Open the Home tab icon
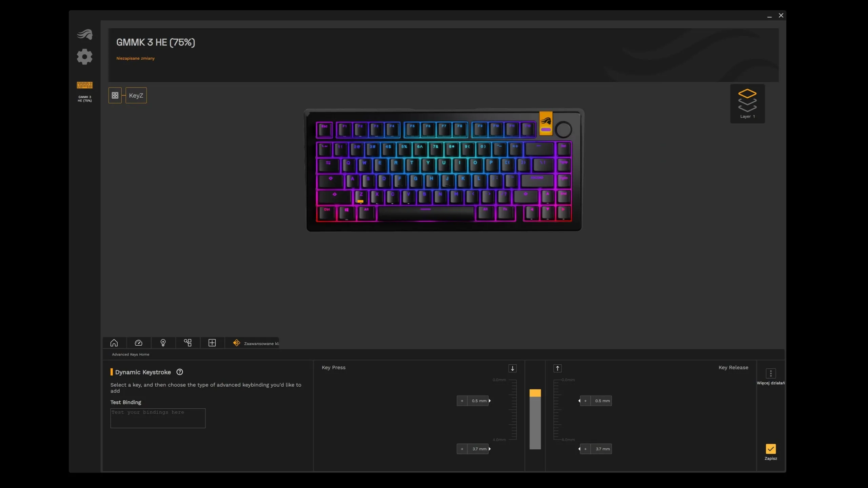Screen dimensions: 868x488 pyautogui.click(x=114, y=343)
